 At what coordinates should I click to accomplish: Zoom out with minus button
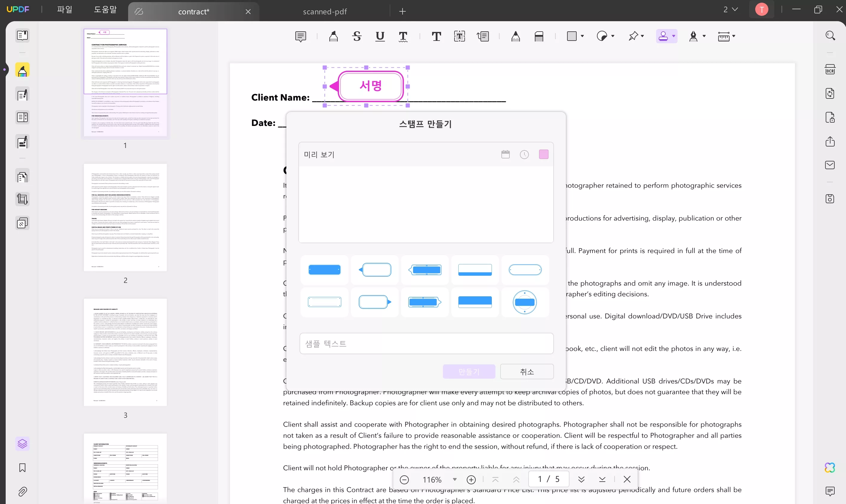coord(404,480)
